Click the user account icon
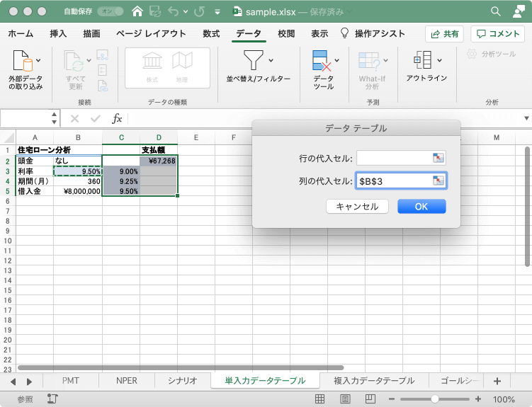532x407 pixels. (519, 11)
